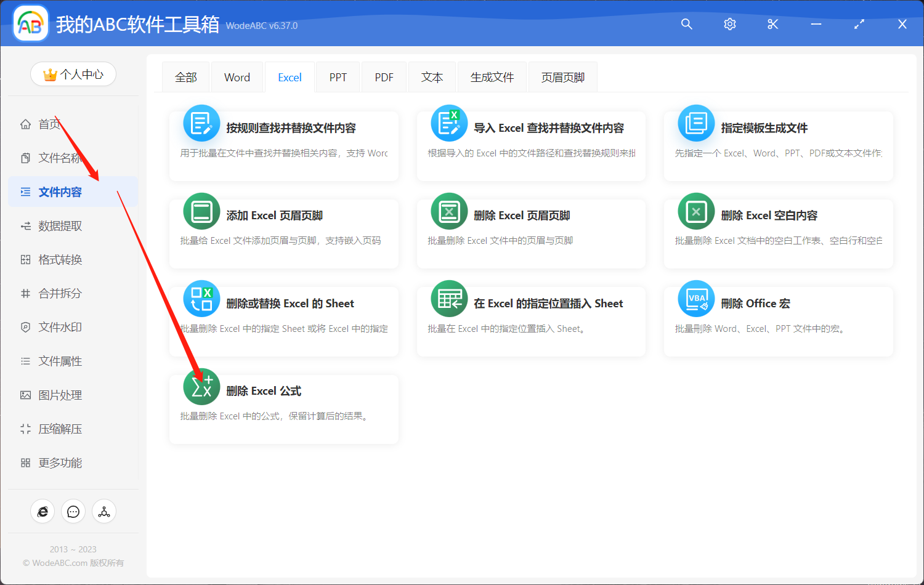The width and height of the screenshot is (924, 585).
Task: Open settings via the gear icon
Action: (x=729, y=24)
